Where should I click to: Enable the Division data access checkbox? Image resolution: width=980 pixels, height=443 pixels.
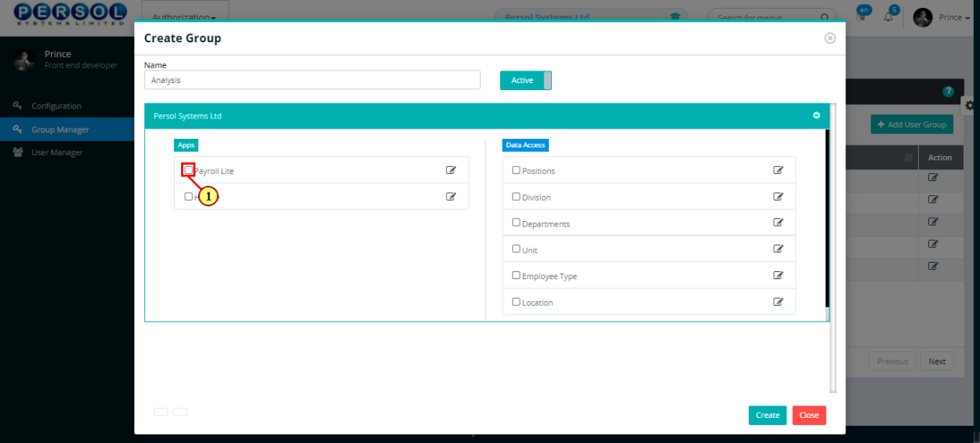click(x=516, y=197)
